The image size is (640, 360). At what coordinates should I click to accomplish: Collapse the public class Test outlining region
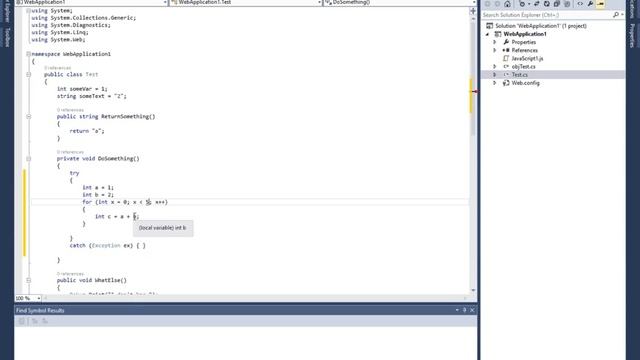point(29,75)
